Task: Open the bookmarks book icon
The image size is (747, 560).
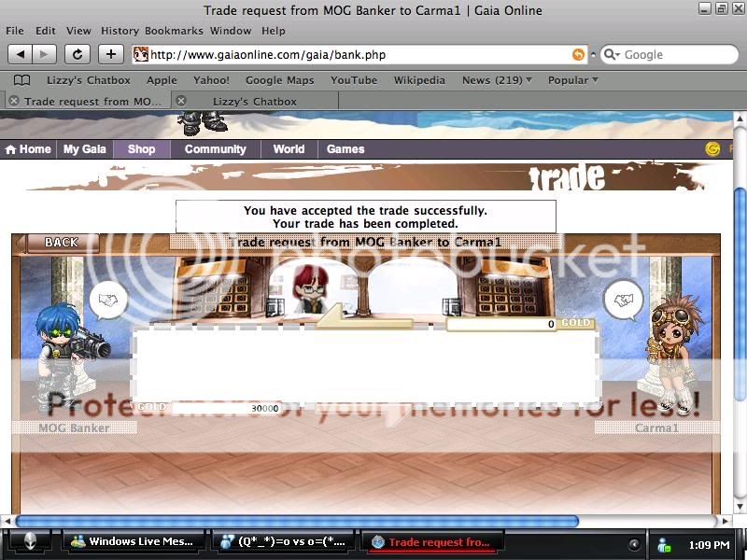Action: [x=21, y=80]
